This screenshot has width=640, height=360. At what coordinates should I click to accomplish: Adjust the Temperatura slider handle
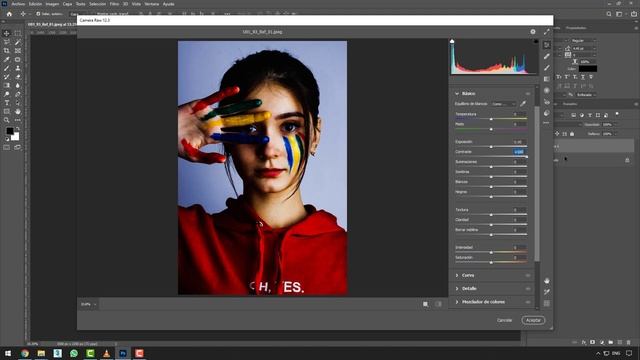click(x=491, y=119)
